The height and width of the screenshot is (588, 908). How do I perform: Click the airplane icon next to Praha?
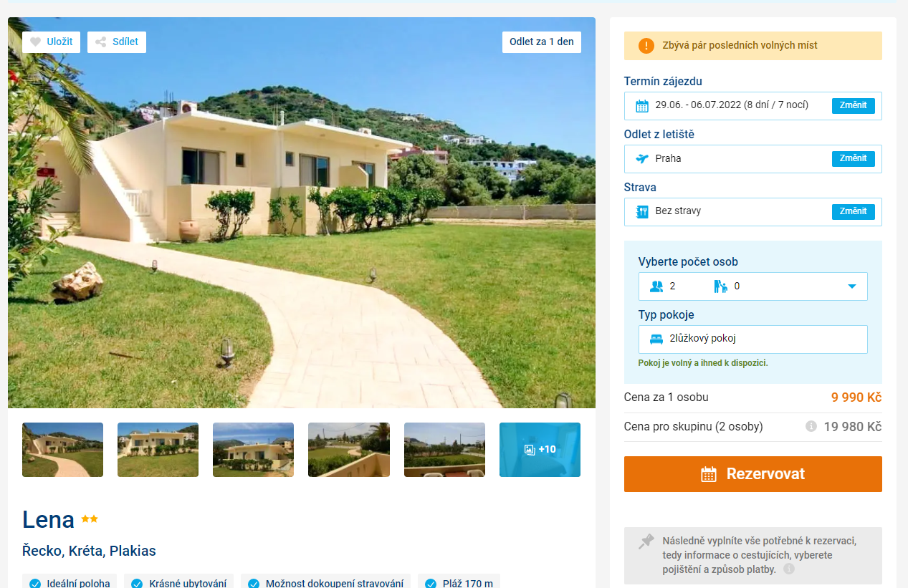[x=642, y=159]
